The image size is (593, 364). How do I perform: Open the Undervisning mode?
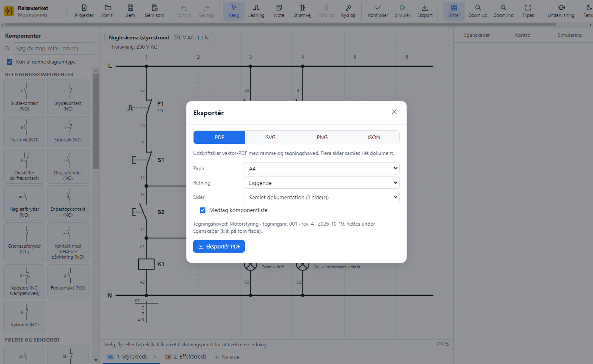point(561,11)
